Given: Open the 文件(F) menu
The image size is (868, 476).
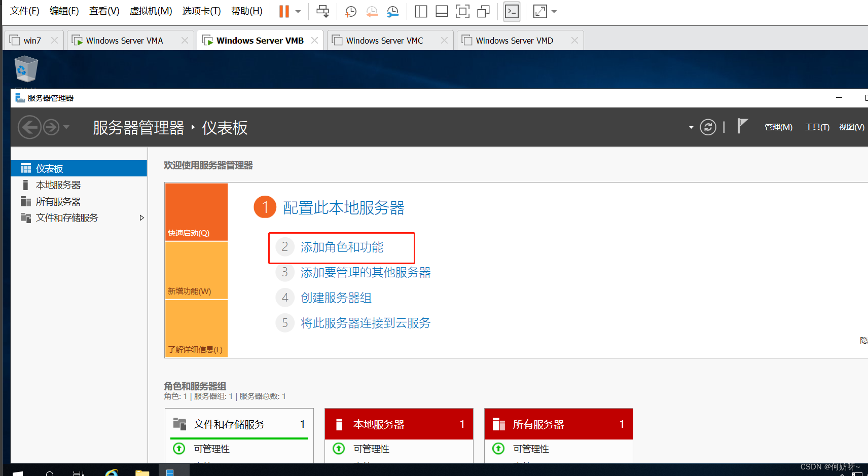Looking at the screenshot, I should (25, 11).
